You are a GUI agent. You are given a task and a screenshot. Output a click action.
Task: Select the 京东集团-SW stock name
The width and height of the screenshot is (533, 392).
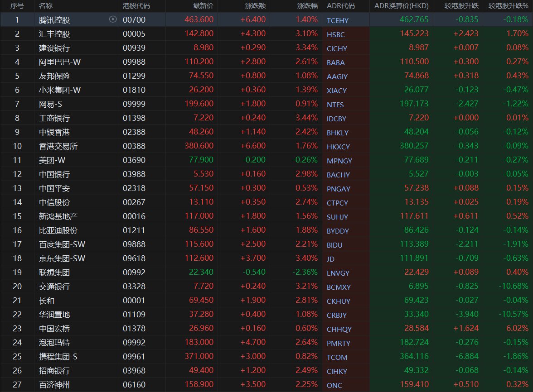62,258
